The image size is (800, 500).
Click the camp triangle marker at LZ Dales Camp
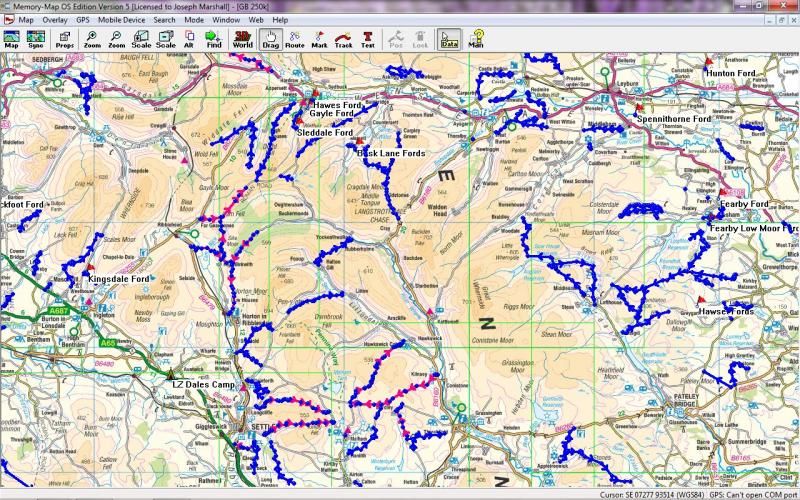171,374
